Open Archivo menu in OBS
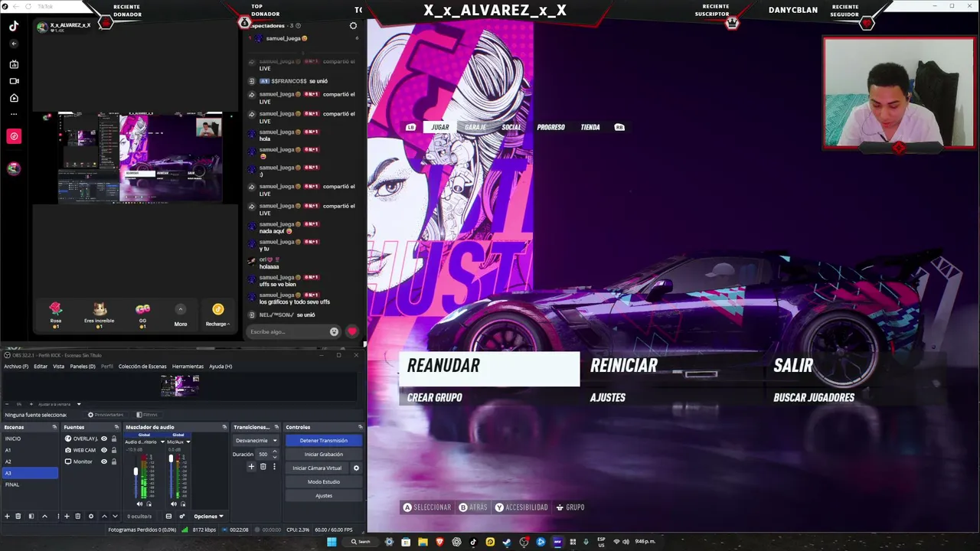The image size is (980, 551). 16,367
